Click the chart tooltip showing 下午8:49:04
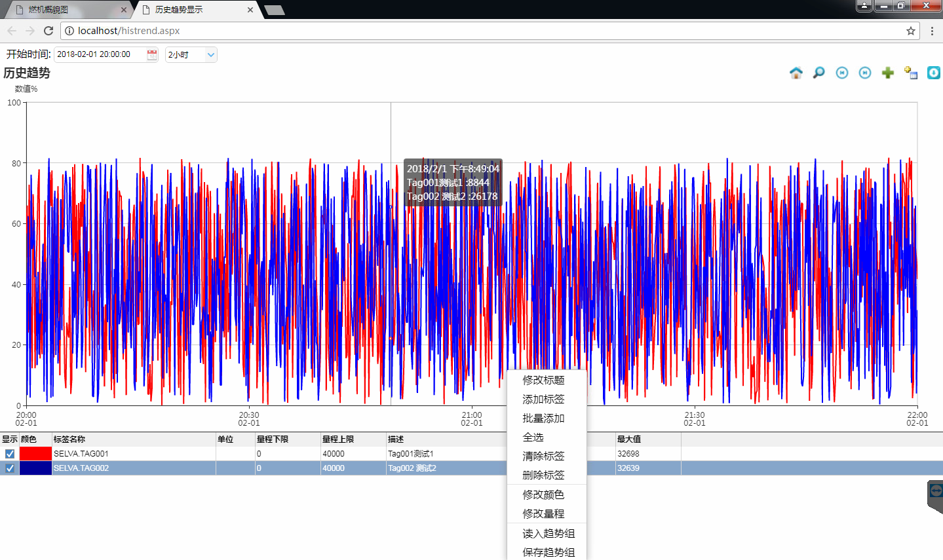The width and height of the screenshot is (943, 560). tap(453, 183)
